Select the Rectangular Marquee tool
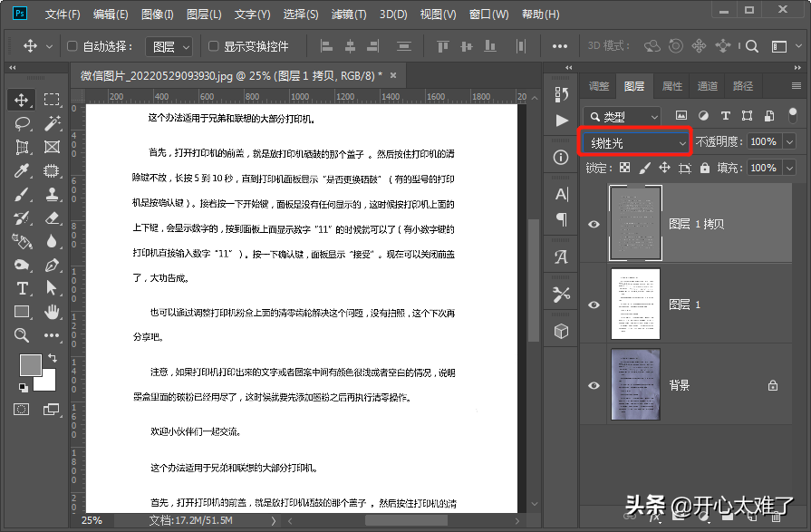This screenshot has width=811, height=532. (x=52, y=100)
